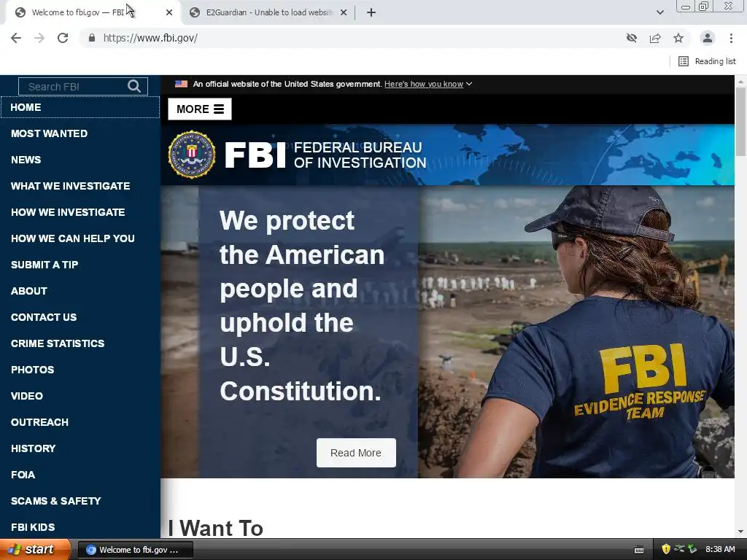Switch to the E2Guardian tab
This screenshot has width=747, height=560.
268,12
